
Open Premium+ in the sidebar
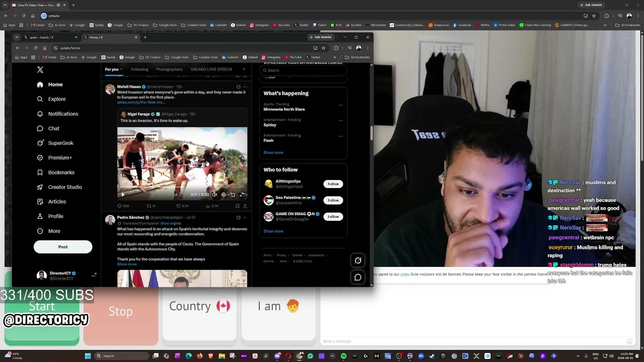[x=54, y=157]
